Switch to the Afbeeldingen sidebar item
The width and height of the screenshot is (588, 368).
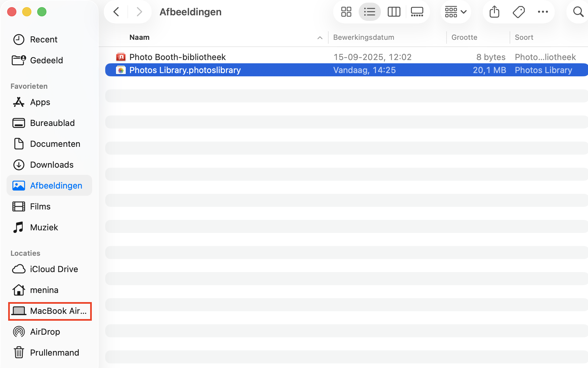click(x=56, y=185)
